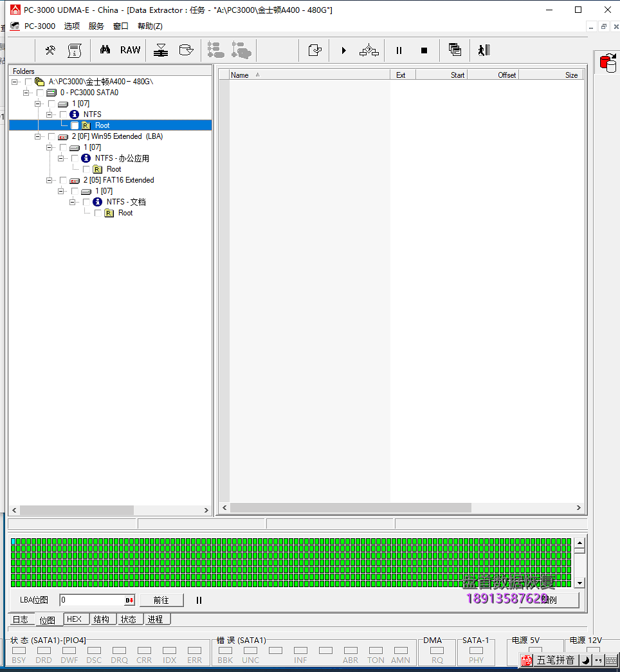Toggle the moon icon on the IME bar

pyautogui.click(x=586, y=660)
